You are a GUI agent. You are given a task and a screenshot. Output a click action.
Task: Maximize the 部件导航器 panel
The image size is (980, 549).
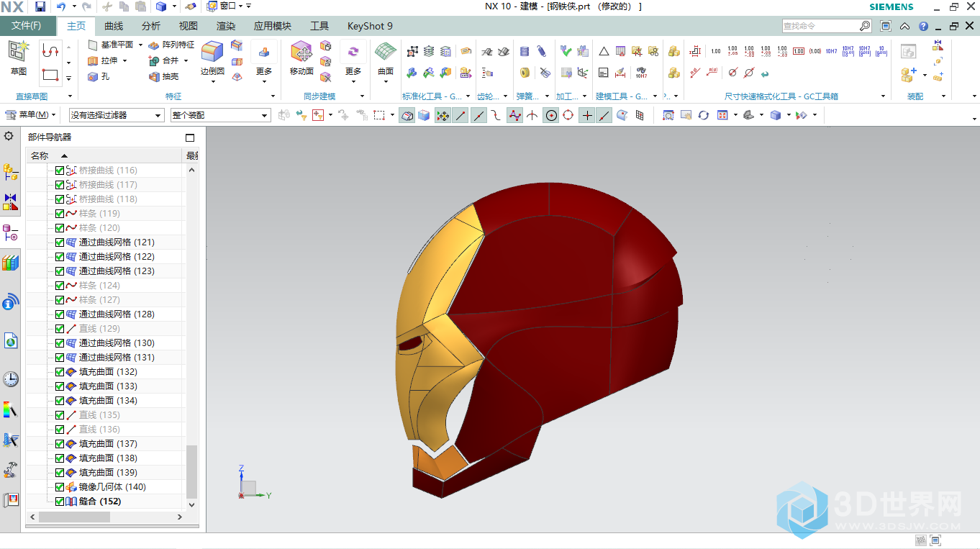tap(190, 137)
